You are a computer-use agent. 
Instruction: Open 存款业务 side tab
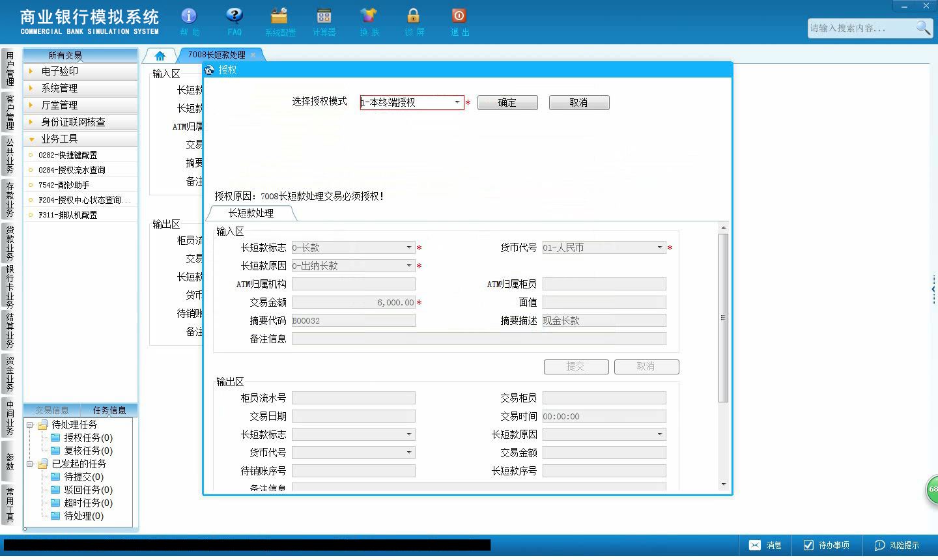[x=10, y=200]
